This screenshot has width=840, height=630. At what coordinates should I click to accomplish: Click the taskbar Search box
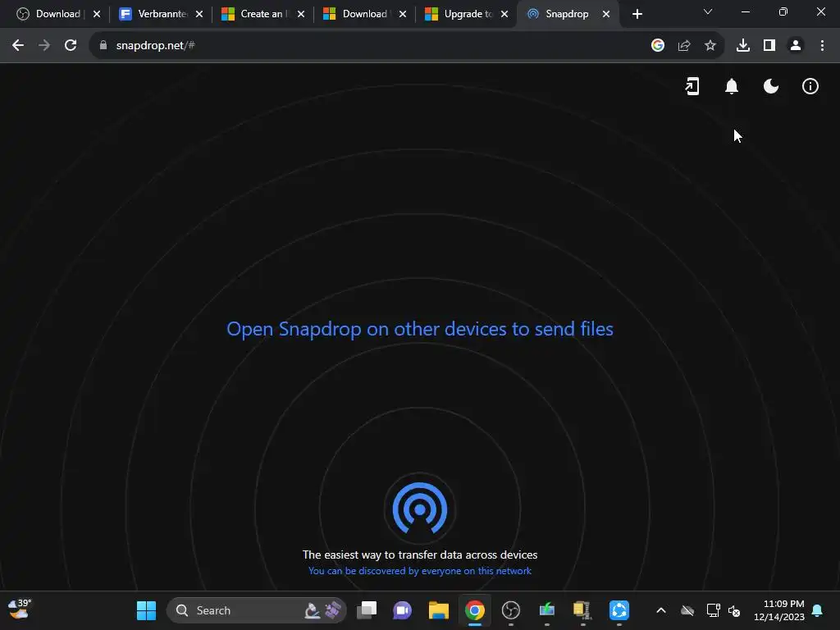point(256,610)
